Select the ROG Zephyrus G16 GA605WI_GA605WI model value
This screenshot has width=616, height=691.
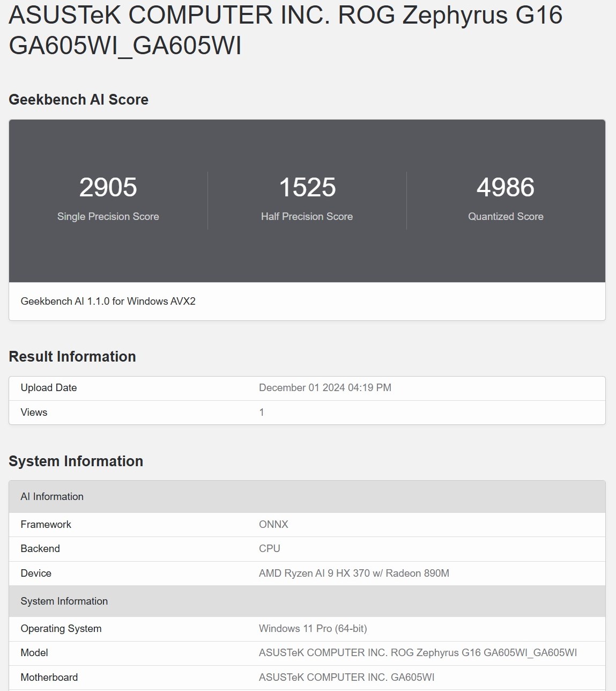pos(418,652)
